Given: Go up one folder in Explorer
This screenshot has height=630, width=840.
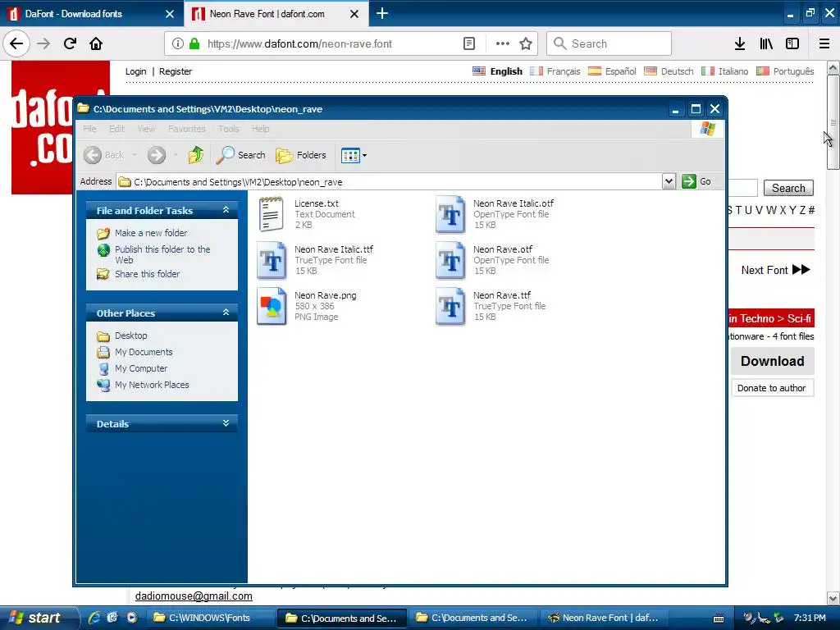Looking at the screenshot, I should (x=196, y=155).
